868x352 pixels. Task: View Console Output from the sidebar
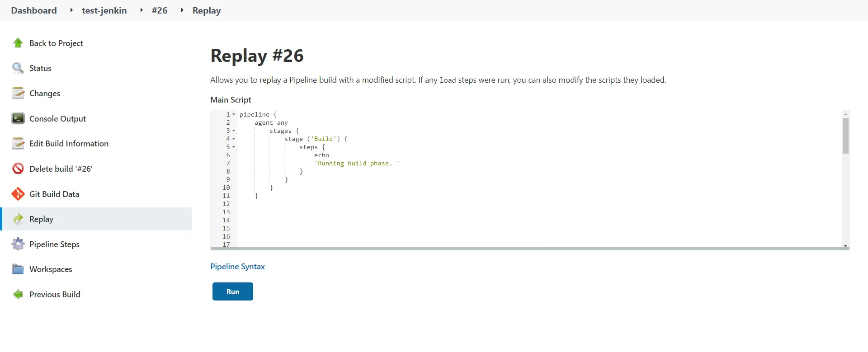(x=57, y=118)
